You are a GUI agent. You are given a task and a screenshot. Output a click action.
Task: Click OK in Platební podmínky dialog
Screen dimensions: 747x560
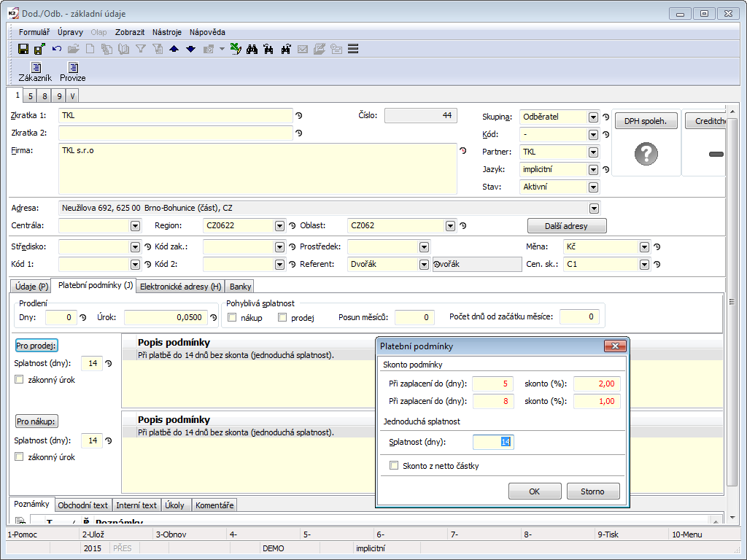pyautogui.click(x=535, y=491)
